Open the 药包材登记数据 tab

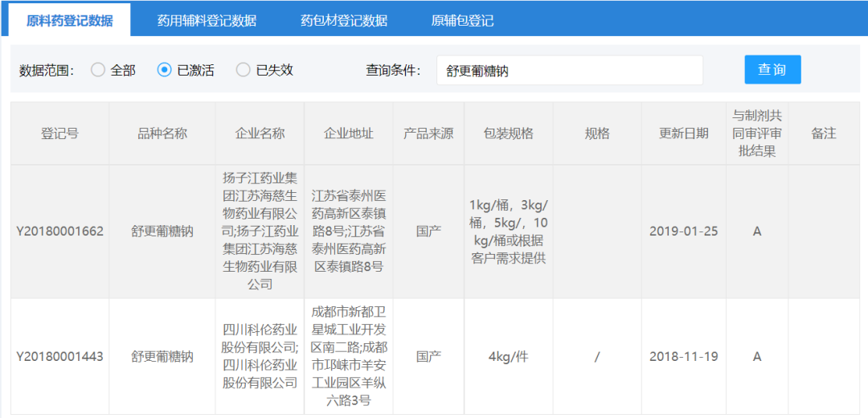[x=343, y=21]
